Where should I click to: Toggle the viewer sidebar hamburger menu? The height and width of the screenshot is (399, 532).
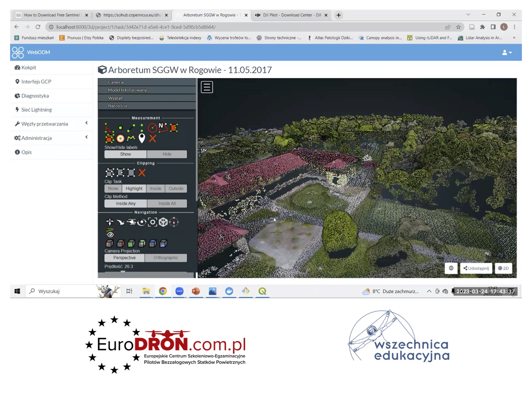(207, 87)
